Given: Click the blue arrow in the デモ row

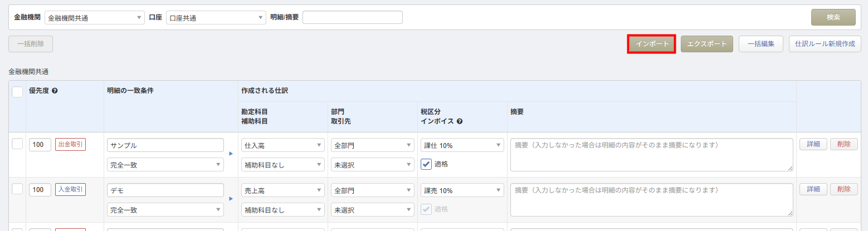Looking at the screenshot, I should pyautogui.click(x=232, y=198).
